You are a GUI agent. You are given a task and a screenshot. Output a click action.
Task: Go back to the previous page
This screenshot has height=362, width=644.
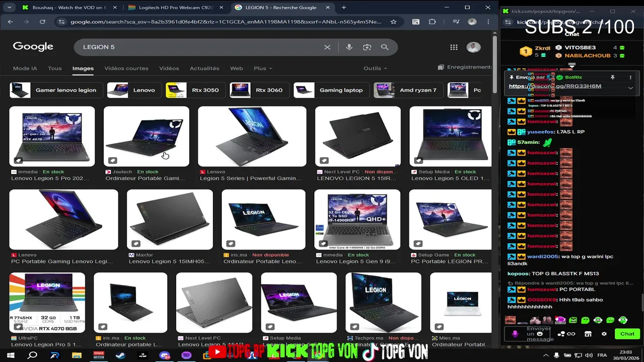[x=10, y=22]
